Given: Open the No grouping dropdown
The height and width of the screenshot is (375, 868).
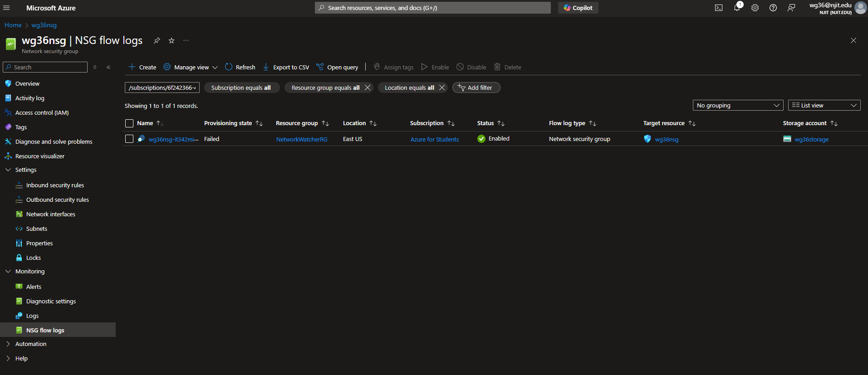Looking at the screenshot, I should coord(738,105).
